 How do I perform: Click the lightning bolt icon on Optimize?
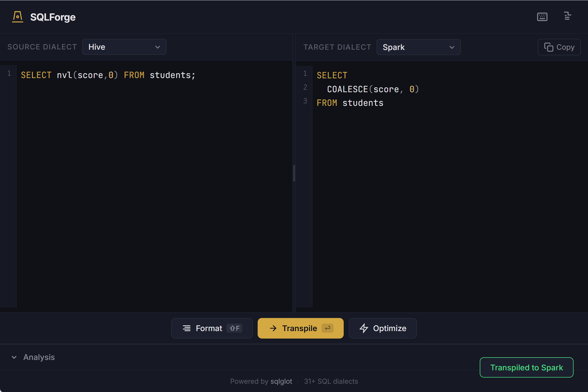364,328
